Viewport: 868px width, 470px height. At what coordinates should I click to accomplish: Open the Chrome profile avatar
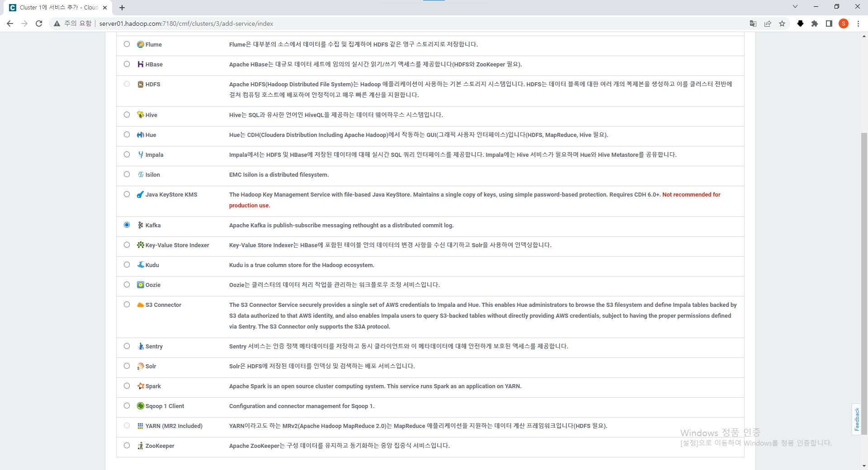(x=844, y=23)
